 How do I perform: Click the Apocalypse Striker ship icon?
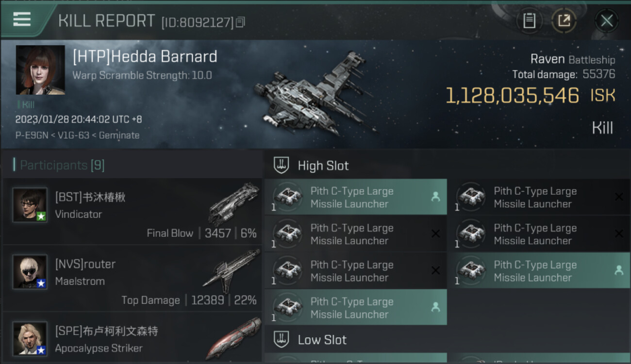pos(234,337)
